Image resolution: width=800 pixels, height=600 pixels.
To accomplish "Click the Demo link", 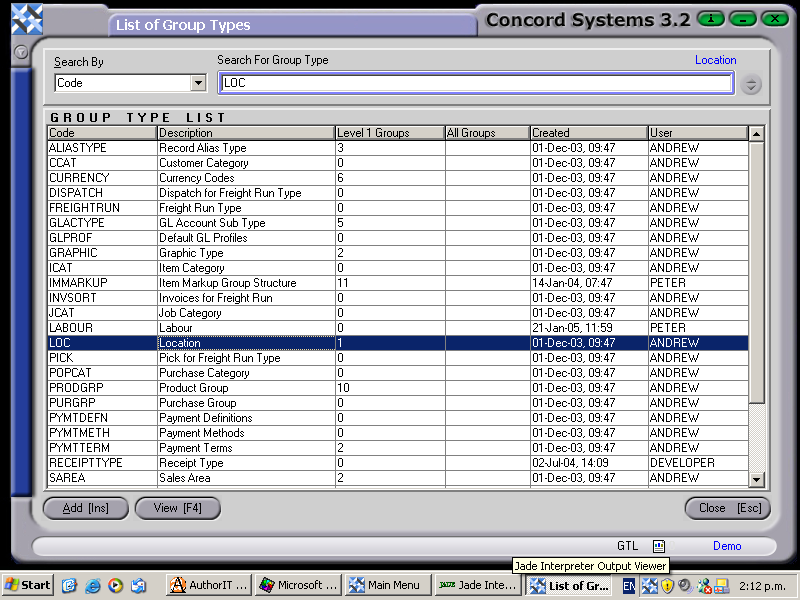I will (x=727, y=546).
